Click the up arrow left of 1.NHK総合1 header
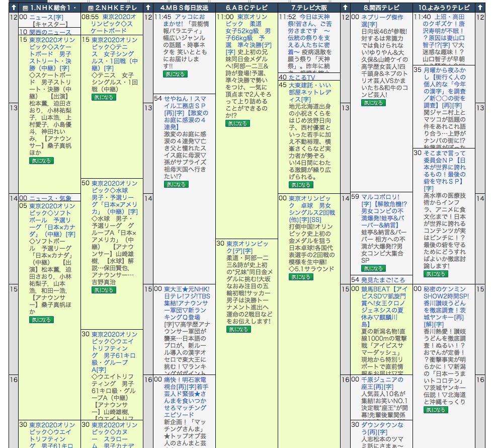Image resolution: width=494 pixels, height=448 pixels. click(x=14, y=8)
